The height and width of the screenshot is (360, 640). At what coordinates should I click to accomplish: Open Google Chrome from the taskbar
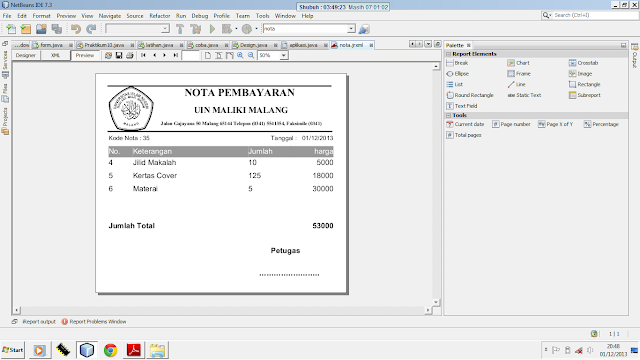(110, 350)
